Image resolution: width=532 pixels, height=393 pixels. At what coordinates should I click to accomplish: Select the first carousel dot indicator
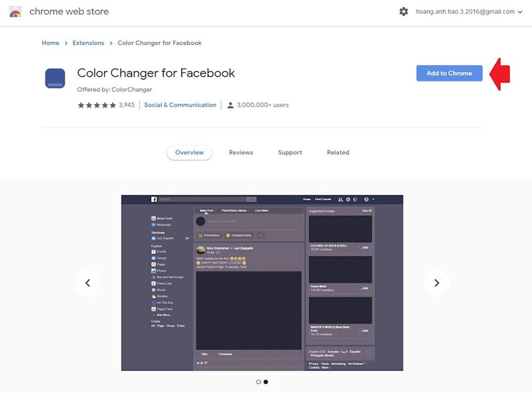(259, 382)
